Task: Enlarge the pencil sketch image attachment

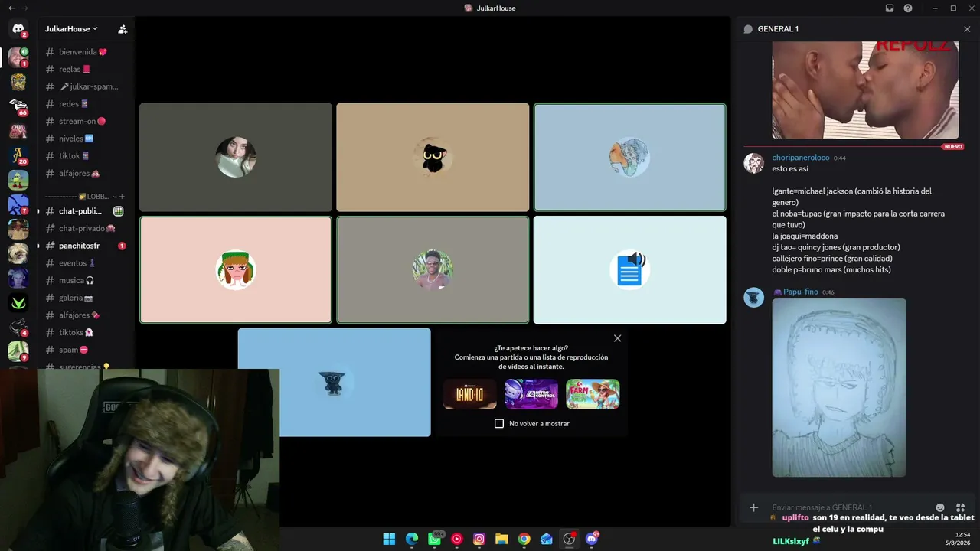Action: coord(839,388)
